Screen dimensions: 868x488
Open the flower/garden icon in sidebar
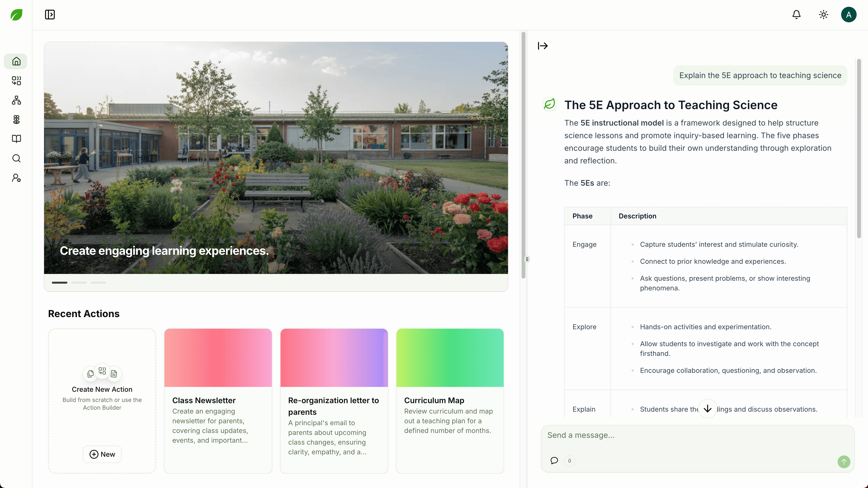(x=16, y=119)
